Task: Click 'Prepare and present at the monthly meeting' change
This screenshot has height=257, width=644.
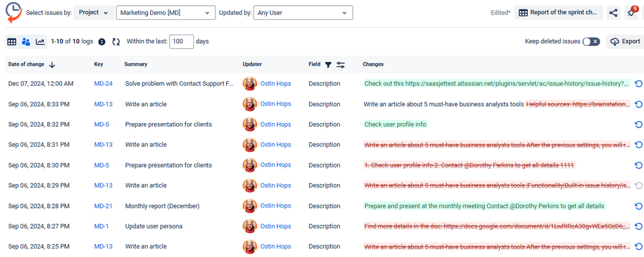Action: [485, 205]
